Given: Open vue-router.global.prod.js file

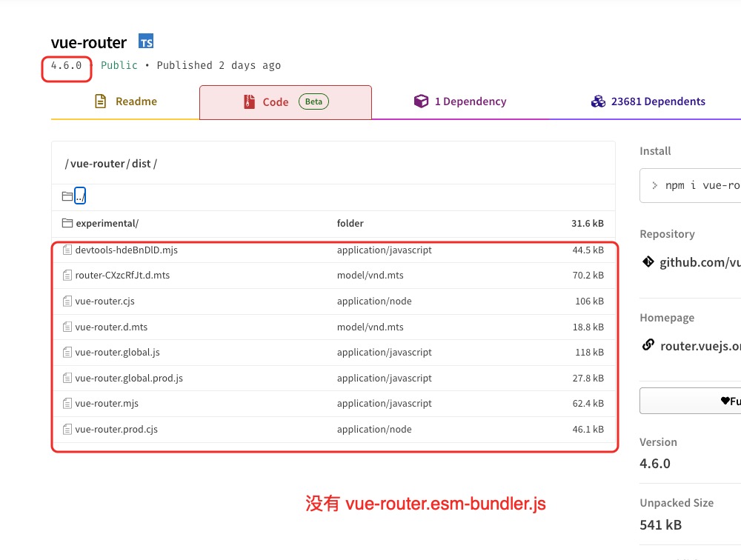Looking at the screenshot, I should click(129, 378).
